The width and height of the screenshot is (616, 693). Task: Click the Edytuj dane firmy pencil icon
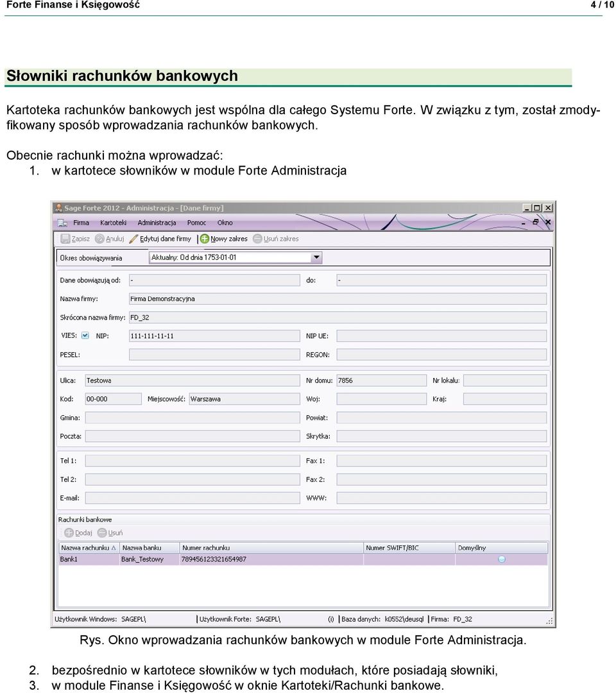tap(134, 239)
